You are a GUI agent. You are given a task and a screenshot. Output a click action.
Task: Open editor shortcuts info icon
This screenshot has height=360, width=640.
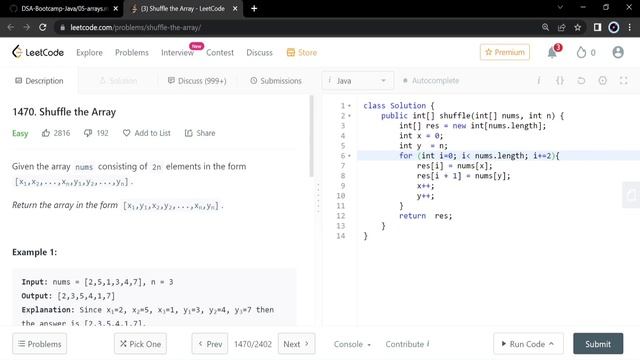(539, 81)
